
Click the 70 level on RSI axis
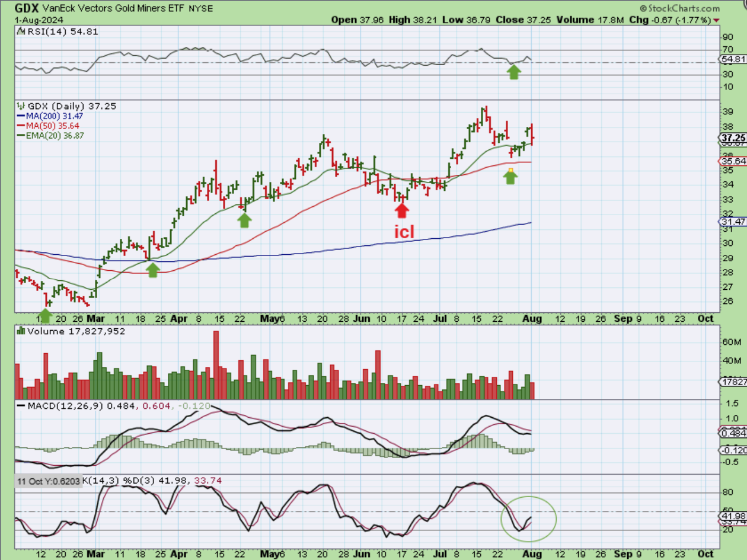(x=728, y=50)
